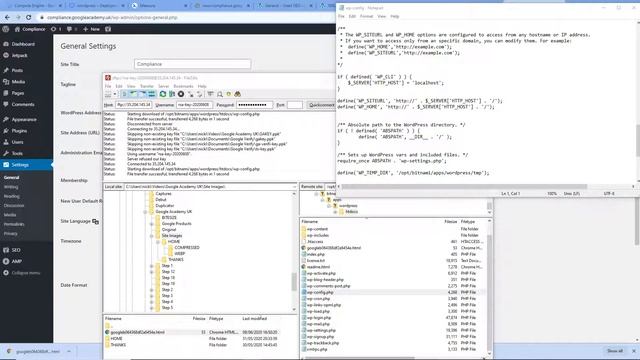Open Format menu in Notepad
Screen dimensions: 640x360
coord(366,16)
